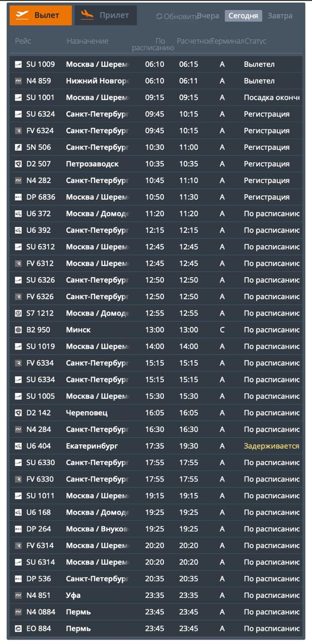Select the Завтра day filter
The width and height of the screenshot is (312, 644).
pos(280,16)
